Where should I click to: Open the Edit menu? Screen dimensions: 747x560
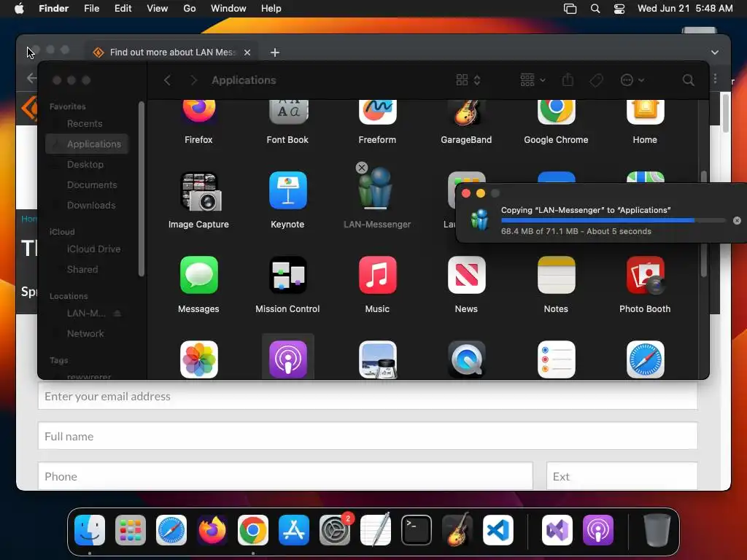pos(123,9)
